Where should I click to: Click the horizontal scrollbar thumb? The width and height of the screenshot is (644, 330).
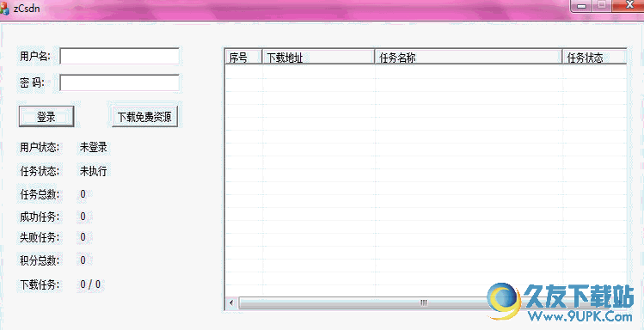point(423,303)
